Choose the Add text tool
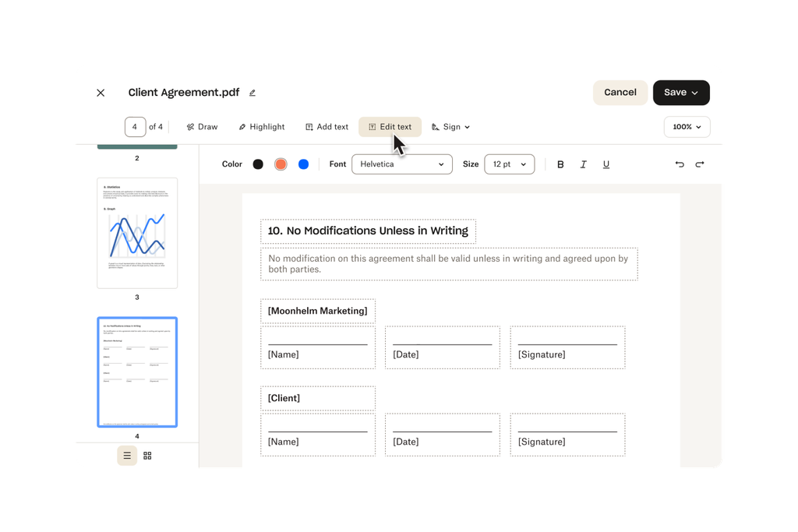The image size is (798, 532). pos(327,126)
